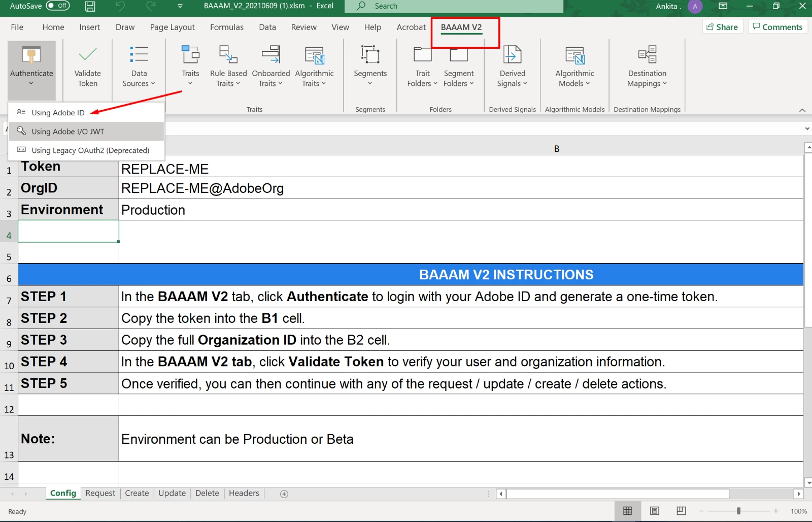Click the Algorithmic Models icon

575,55
